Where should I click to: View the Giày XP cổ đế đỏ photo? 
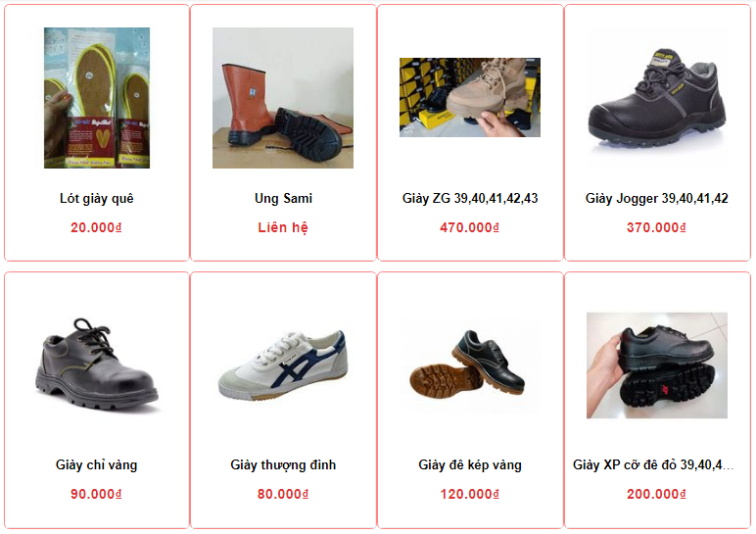pos(657,365)
